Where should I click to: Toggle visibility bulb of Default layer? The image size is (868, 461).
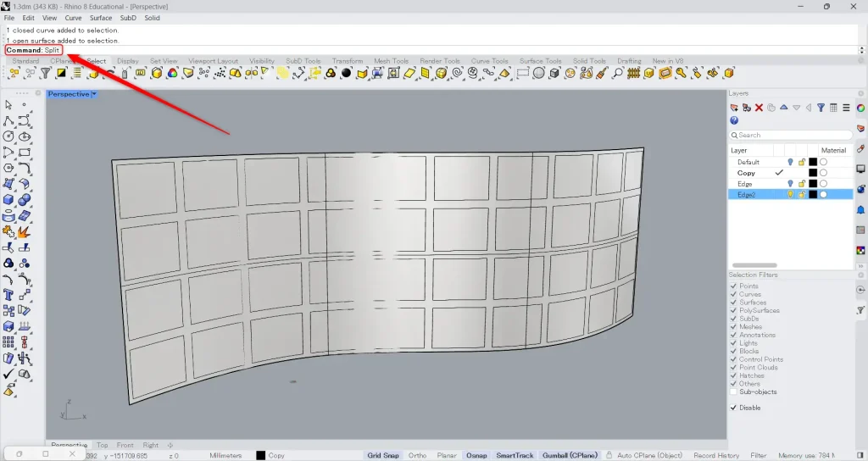(x=791, y=162)
